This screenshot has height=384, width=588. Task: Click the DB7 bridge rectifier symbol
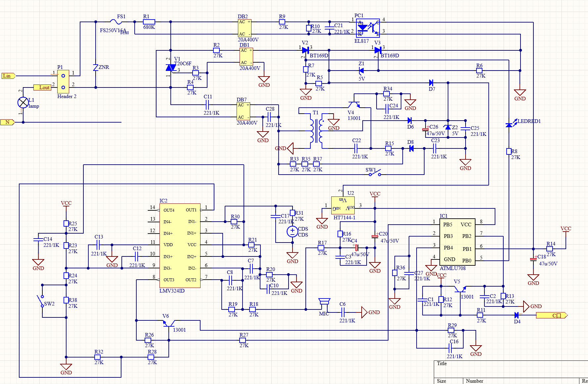243,111
